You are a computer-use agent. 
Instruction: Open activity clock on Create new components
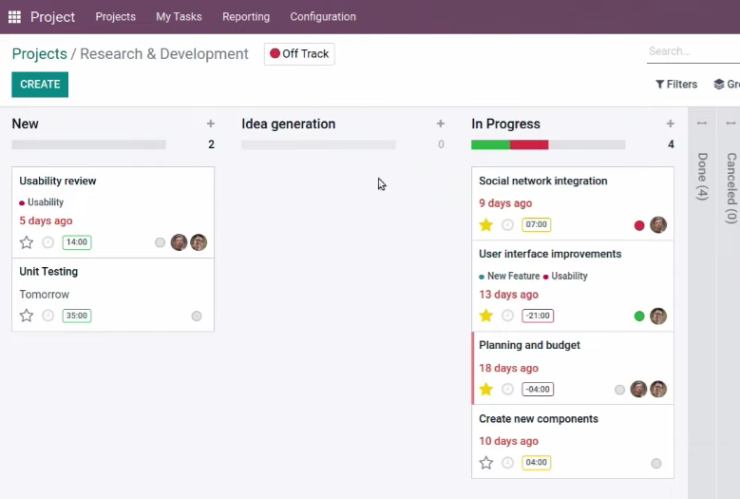coord(507,463)
